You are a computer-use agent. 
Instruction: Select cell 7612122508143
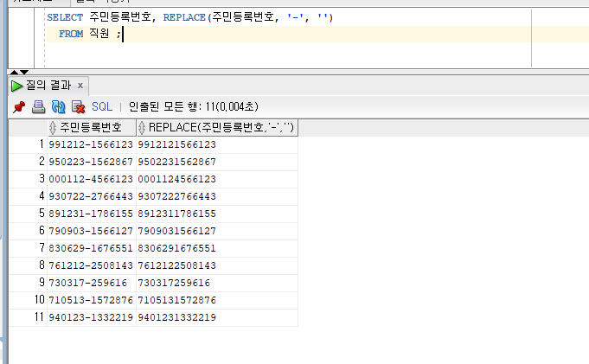[x=217, y=265]
